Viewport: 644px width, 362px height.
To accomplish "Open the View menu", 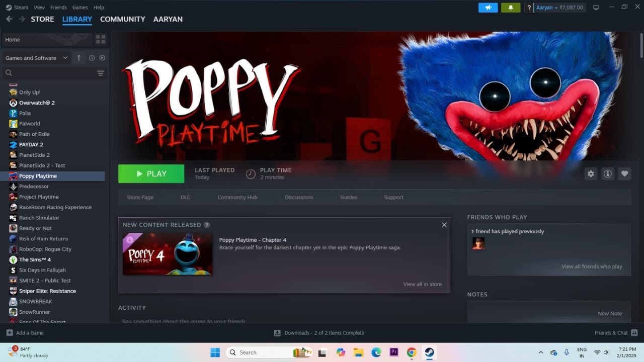I will [x=39, y=8].
